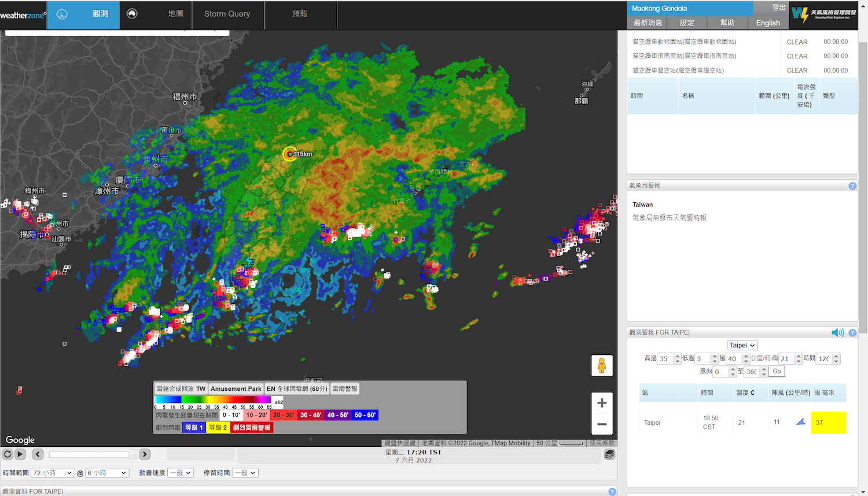Click the refresh loop icon
868x496 pixels.
click(x=8, y=454)
